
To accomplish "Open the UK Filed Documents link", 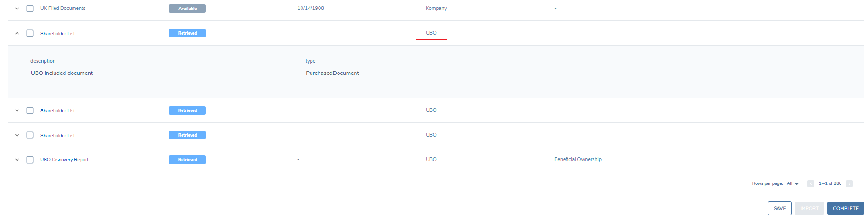I will coord(63,9).
